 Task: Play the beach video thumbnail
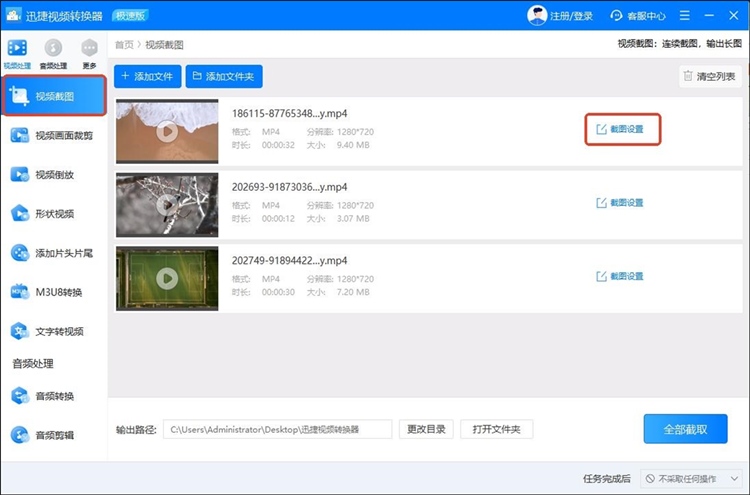coord(167,132)
